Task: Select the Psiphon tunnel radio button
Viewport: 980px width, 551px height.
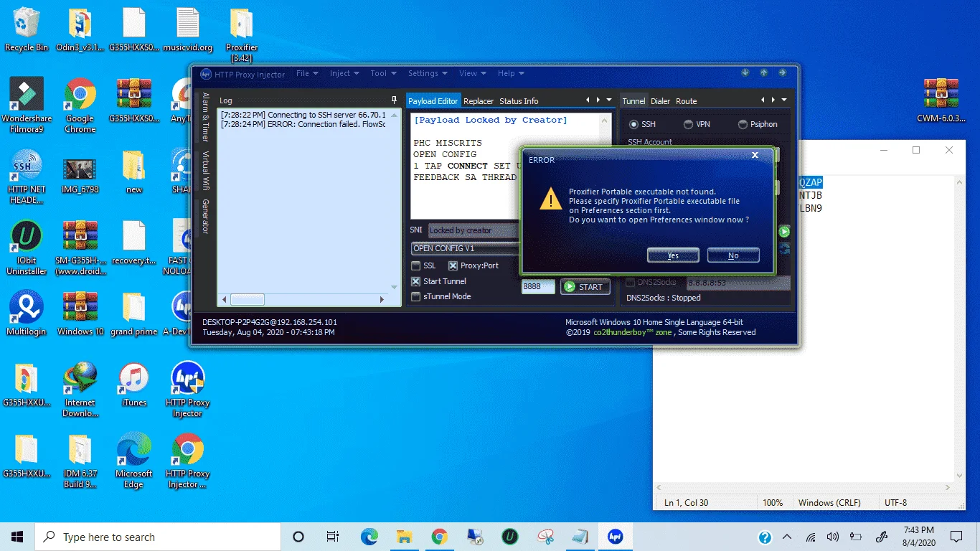Action: coord(743,124)
